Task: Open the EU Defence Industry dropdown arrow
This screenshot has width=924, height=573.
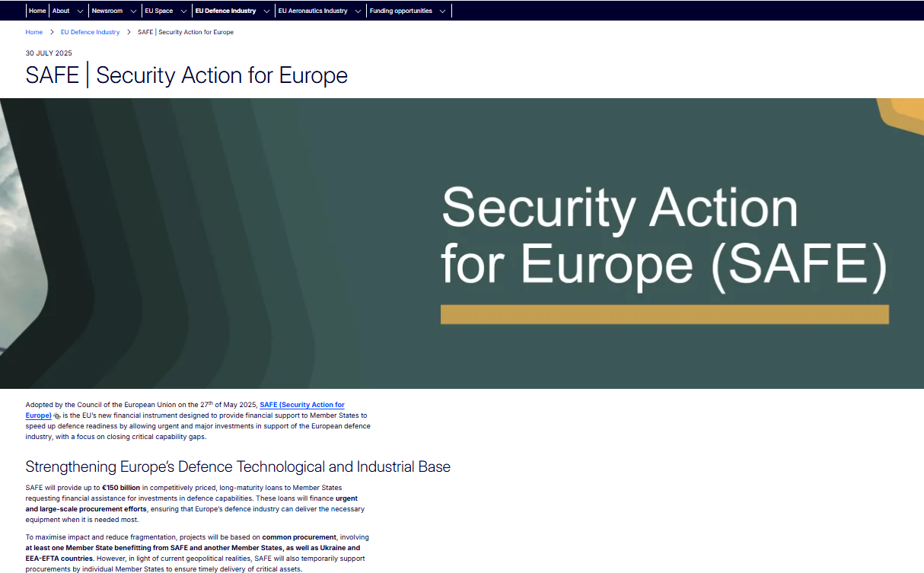Action: [266, 11]
